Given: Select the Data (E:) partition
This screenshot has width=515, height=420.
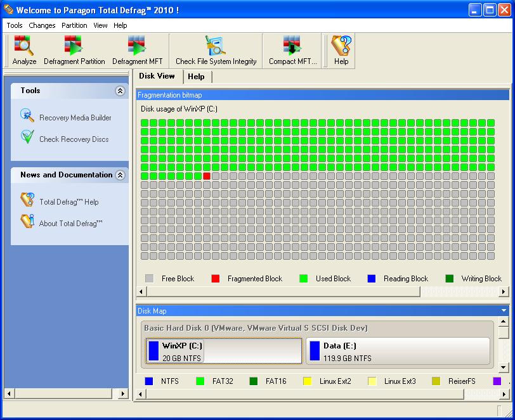Looking at the screenshot, I should point(398,351).
